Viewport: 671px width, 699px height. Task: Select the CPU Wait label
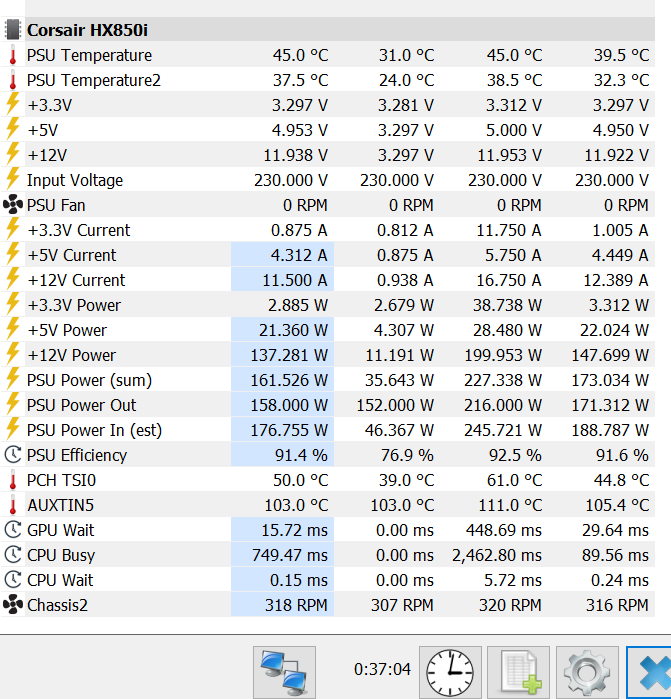click(x=60, y=580)
